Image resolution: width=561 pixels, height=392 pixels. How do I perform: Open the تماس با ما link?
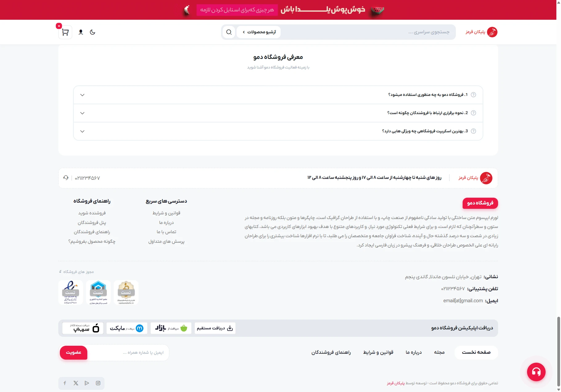point(166,232)
